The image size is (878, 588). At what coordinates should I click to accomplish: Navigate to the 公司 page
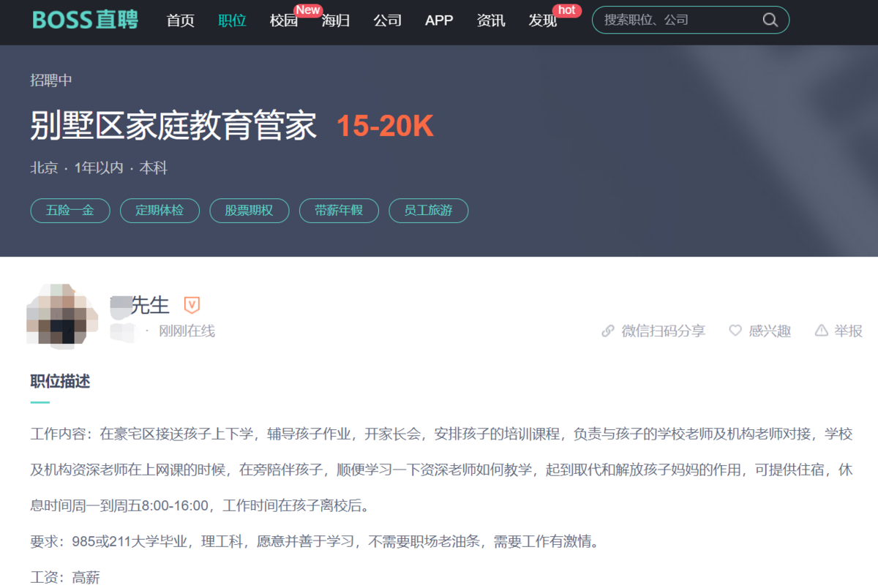coord(387,20)
